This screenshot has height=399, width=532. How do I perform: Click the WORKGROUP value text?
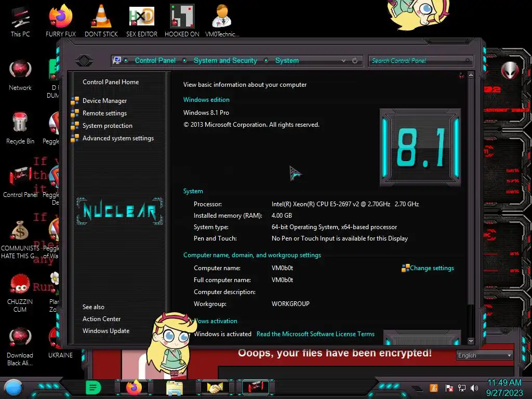point(290,304)
